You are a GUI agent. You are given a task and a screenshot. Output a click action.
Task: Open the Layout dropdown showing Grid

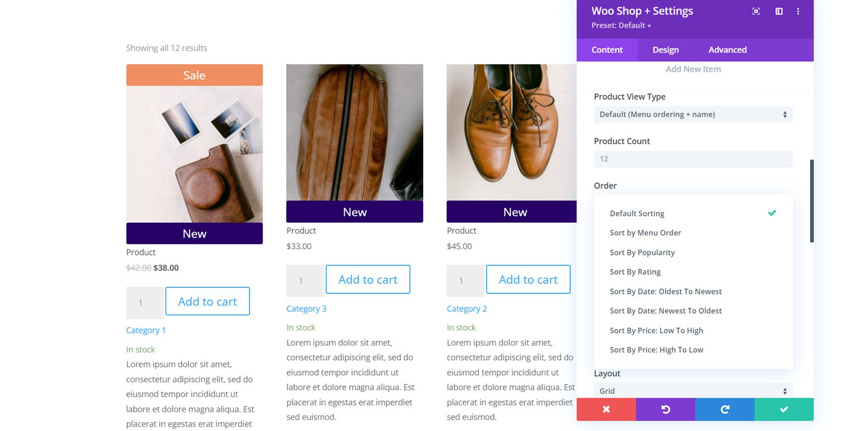[x=693, y=391]
